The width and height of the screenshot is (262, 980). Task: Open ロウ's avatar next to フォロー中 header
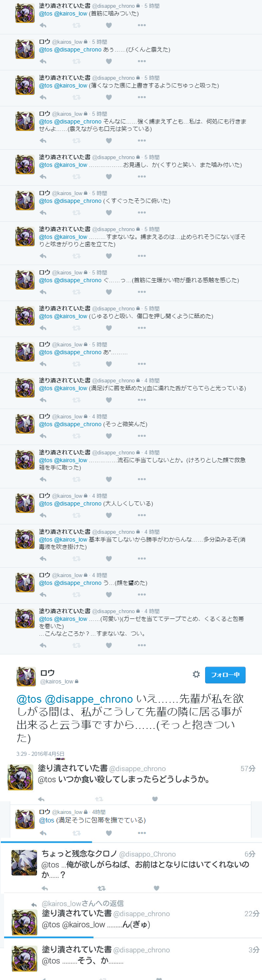pyautogui.click(x=26, y=677)
